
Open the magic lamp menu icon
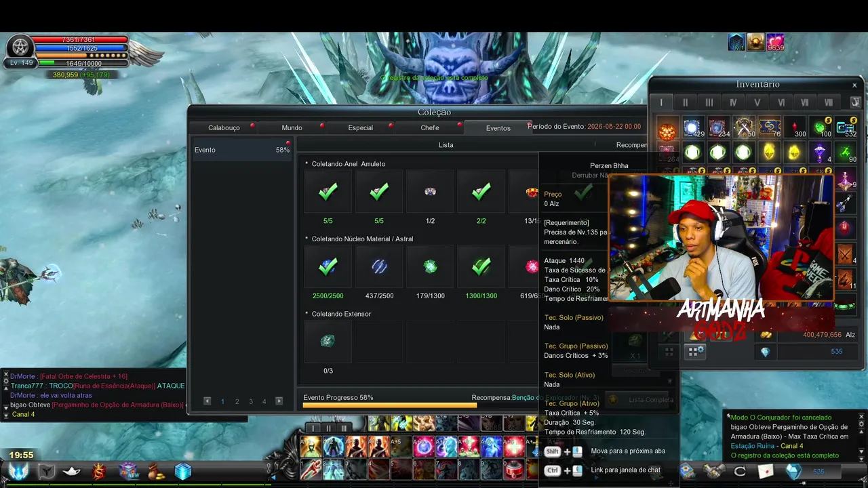point(72,472)
